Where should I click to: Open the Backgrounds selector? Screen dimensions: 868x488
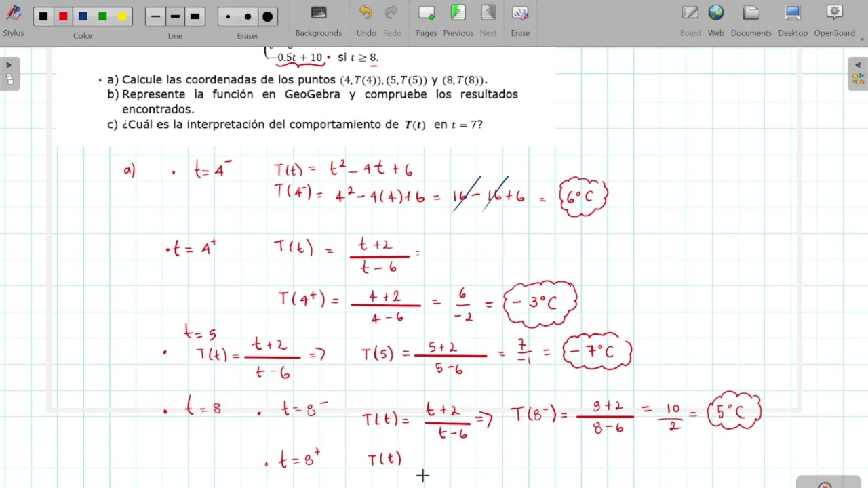pyautogui.click(x=318, y=20)
